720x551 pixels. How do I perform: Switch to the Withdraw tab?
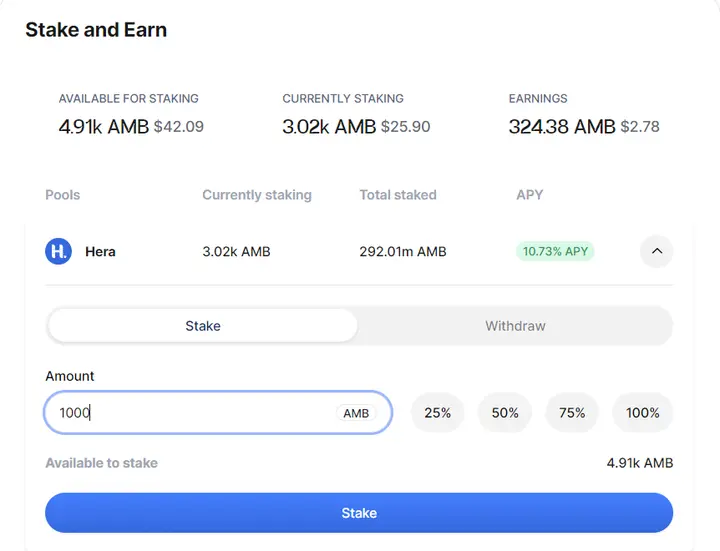[515, 326]
